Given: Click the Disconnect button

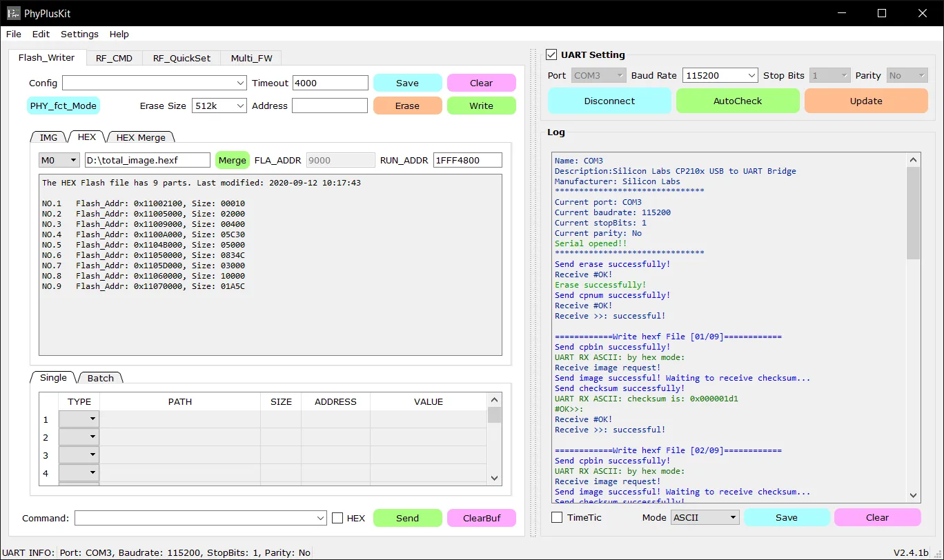Looking at the screenshot, I should click(609, 101).
